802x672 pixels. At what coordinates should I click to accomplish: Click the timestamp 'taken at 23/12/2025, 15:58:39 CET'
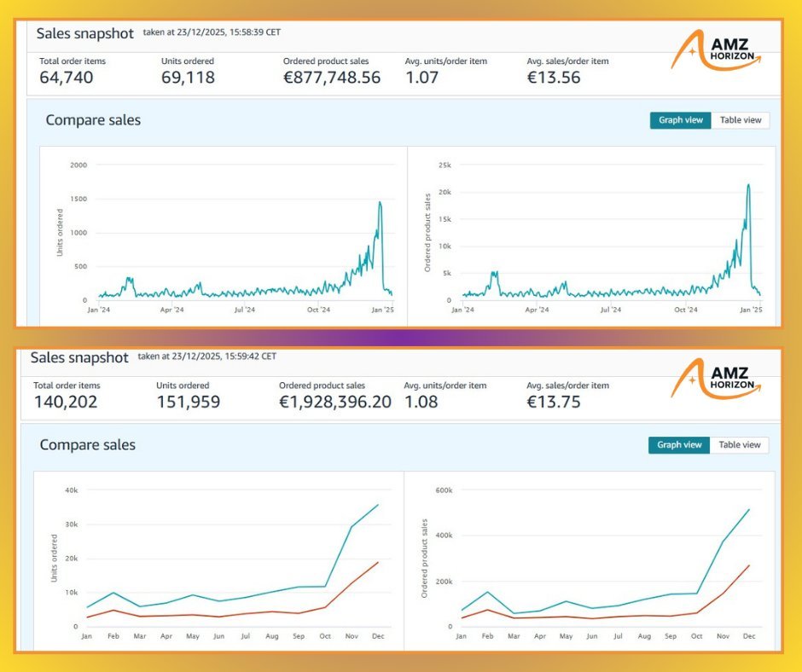tap(212, 32)
